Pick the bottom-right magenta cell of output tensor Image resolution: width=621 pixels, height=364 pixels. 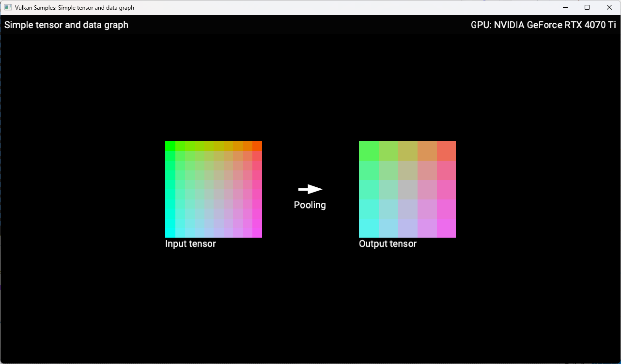pyautogui.click(x=446, y=228)
